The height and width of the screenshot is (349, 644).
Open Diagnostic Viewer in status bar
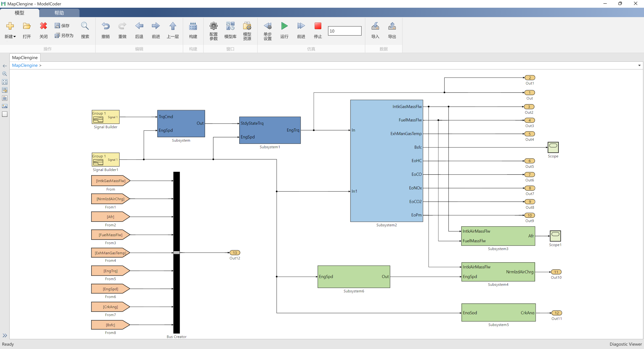(625, 344)
